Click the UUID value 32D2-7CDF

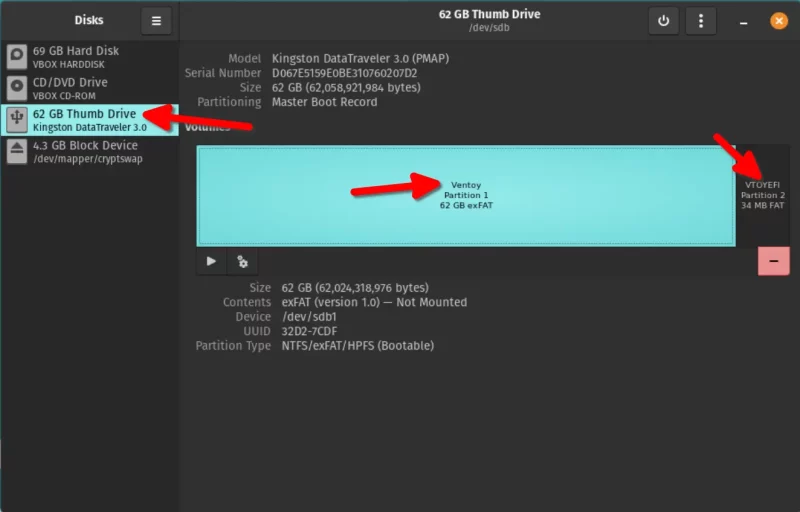pyautogui.click(x=309, y=331)
